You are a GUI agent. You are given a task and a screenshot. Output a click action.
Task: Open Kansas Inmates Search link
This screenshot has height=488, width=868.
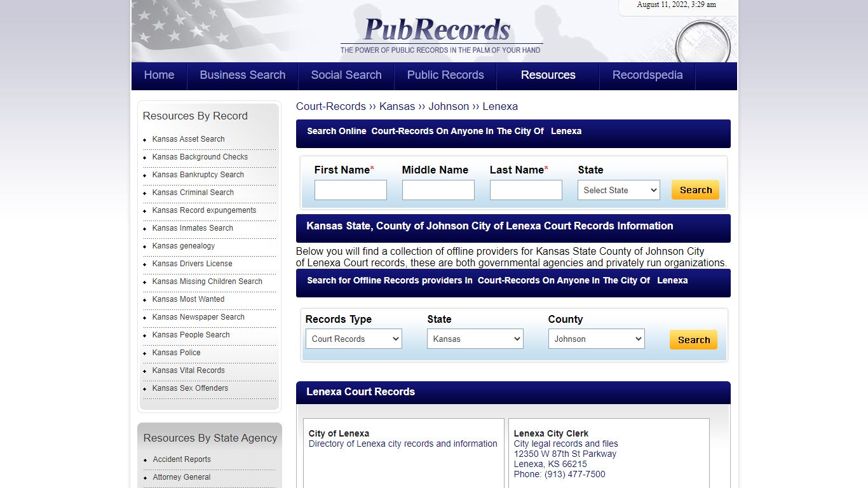click(x=193, y=228)
